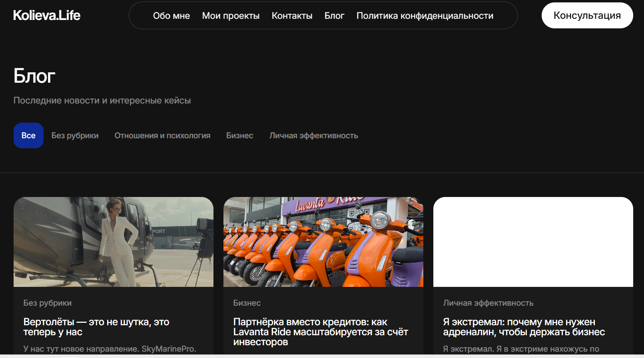Viewport: 644px width, 358px height.
Task: Click Бизнес label on Lavanta Ride card
Action: (247, 303)
